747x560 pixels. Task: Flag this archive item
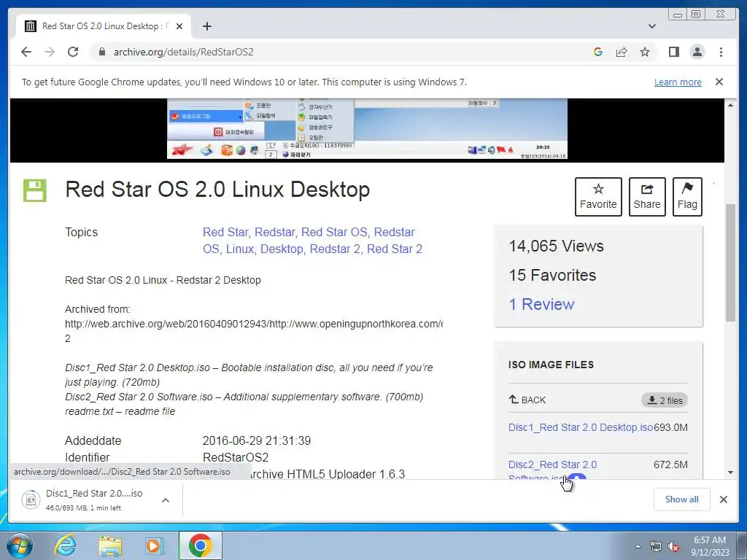coord(687,197)
